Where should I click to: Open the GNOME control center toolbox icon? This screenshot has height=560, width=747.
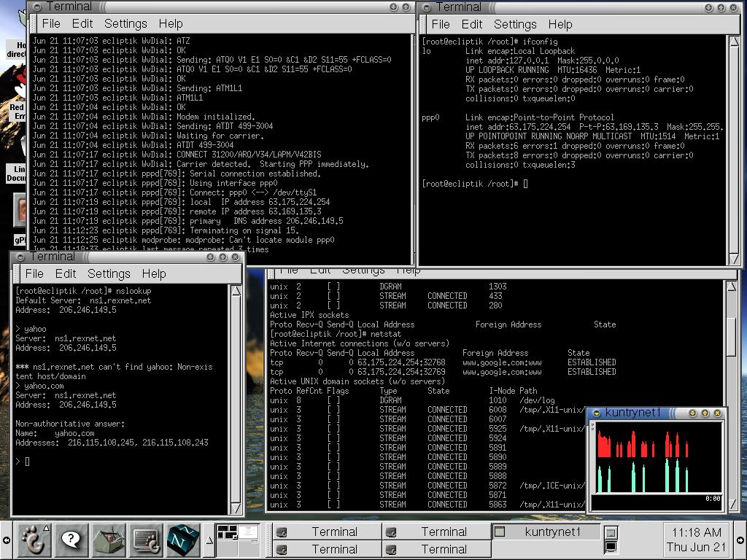[x=109, y=540]
